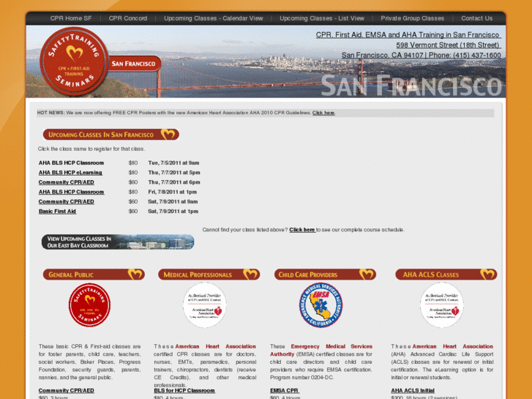Screen dimensions: 532x399
Task: Click the AHA Authorized Provider seal under AHA ACLS Classes
Action: tap(442, 305)
